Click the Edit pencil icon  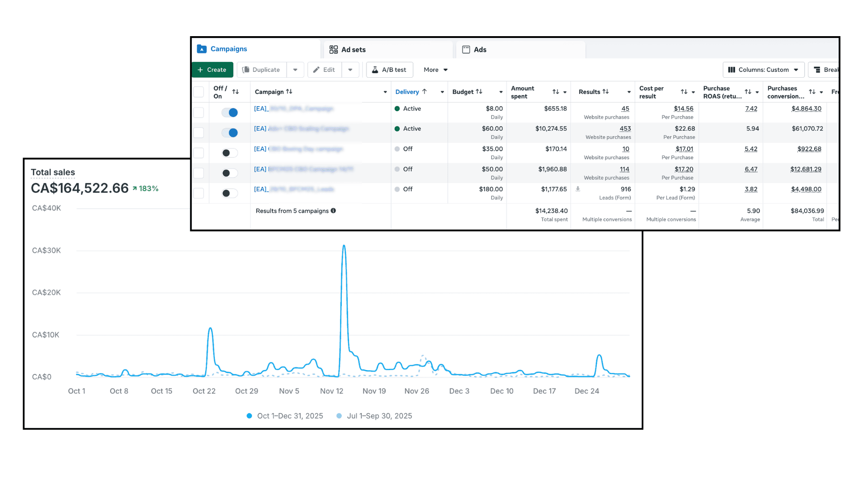[x=316, y=70]
